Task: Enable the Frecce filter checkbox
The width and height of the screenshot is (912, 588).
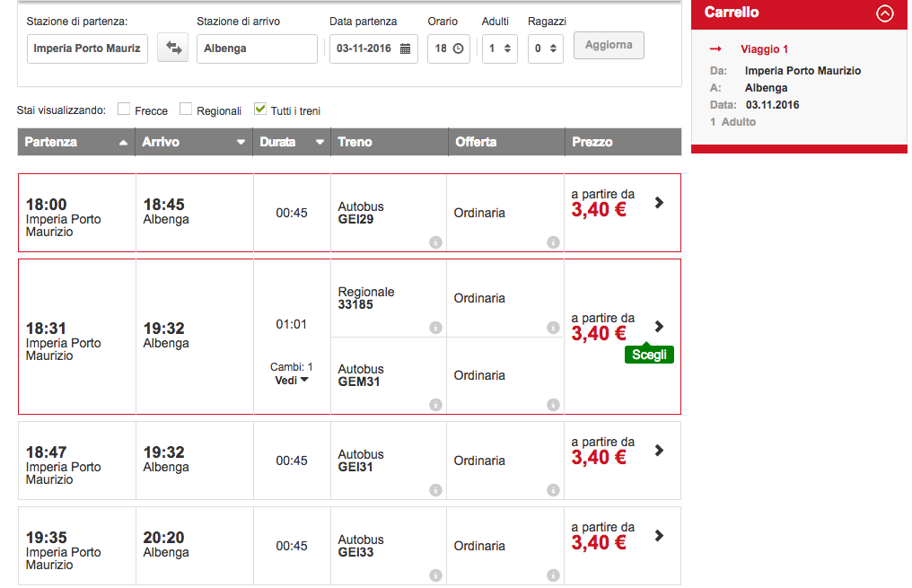Action: [x=125, y=110]
